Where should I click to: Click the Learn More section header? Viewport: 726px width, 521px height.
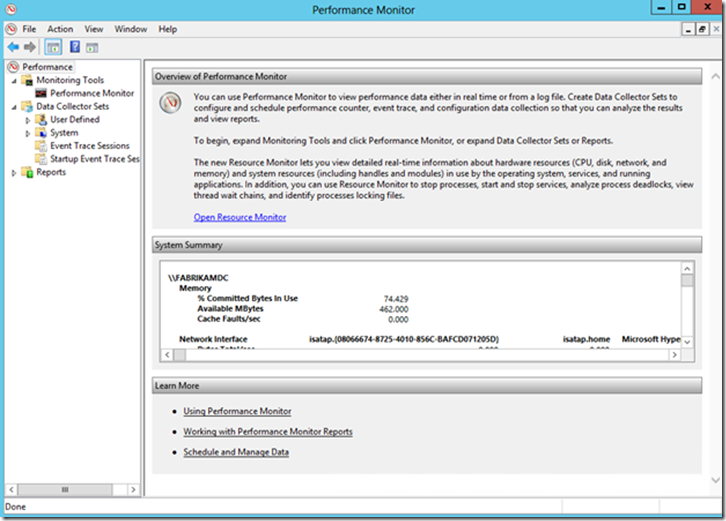click(427, 385)
